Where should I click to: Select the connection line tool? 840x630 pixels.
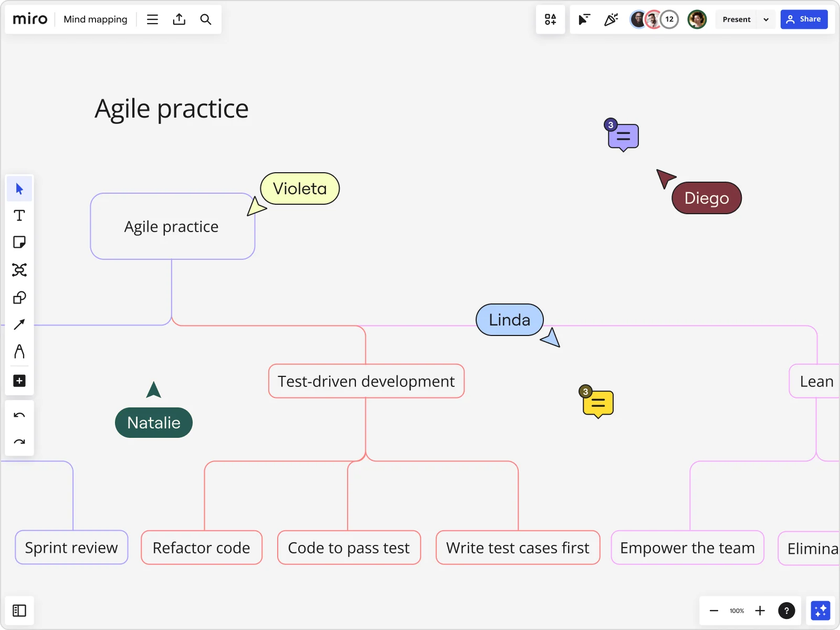tap(19, 325)
